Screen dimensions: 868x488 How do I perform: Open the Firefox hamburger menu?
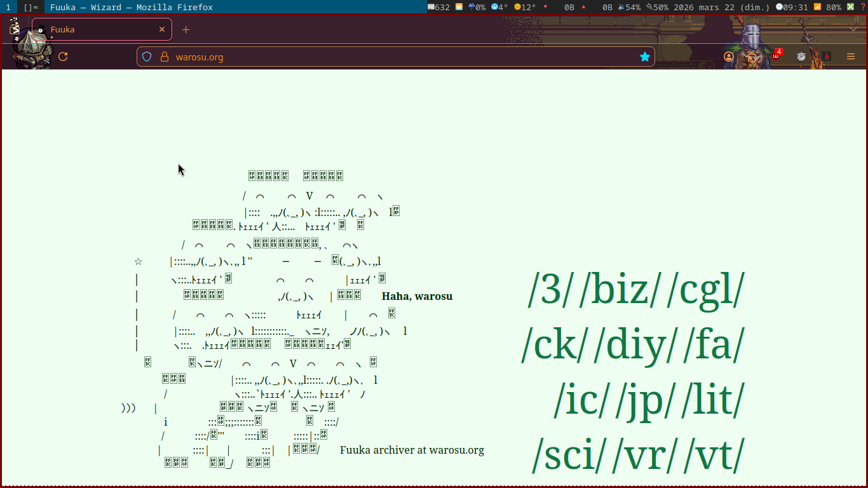[x=851, y=57]
